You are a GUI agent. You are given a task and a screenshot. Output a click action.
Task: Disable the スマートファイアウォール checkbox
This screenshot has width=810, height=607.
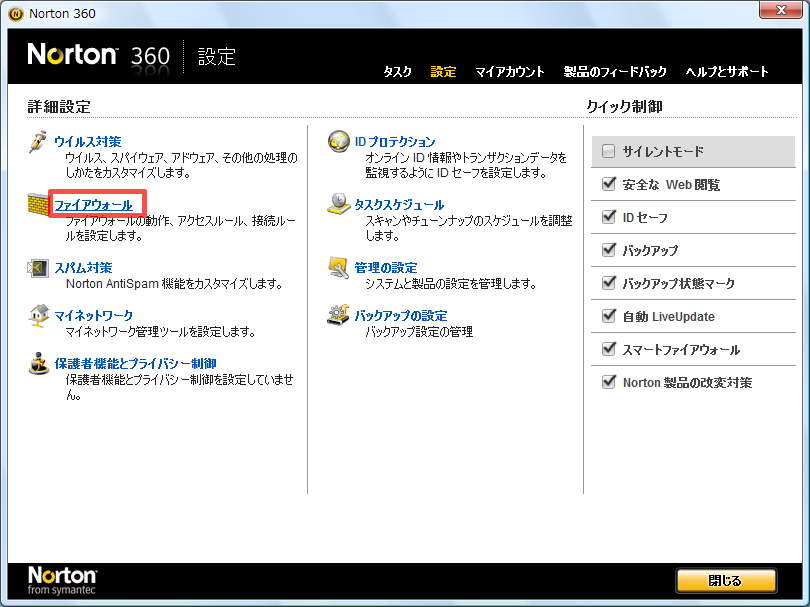(x=609, y=350)
